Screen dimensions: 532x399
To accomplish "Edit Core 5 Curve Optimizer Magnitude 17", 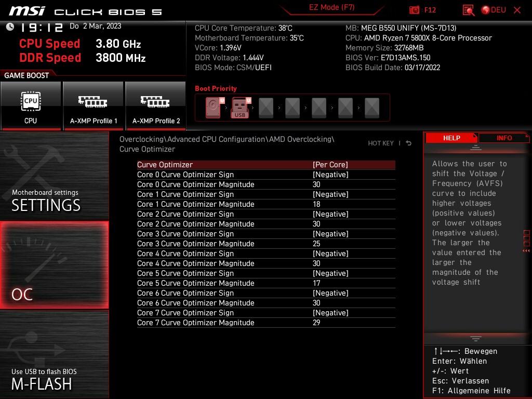I will tap(266, 283).
